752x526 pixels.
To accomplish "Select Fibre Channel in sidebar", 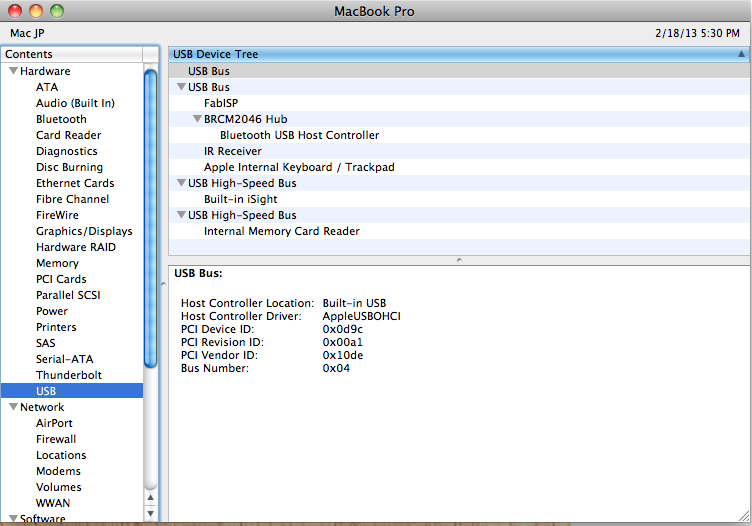I will pyautogui.click(x=72, y=199).
